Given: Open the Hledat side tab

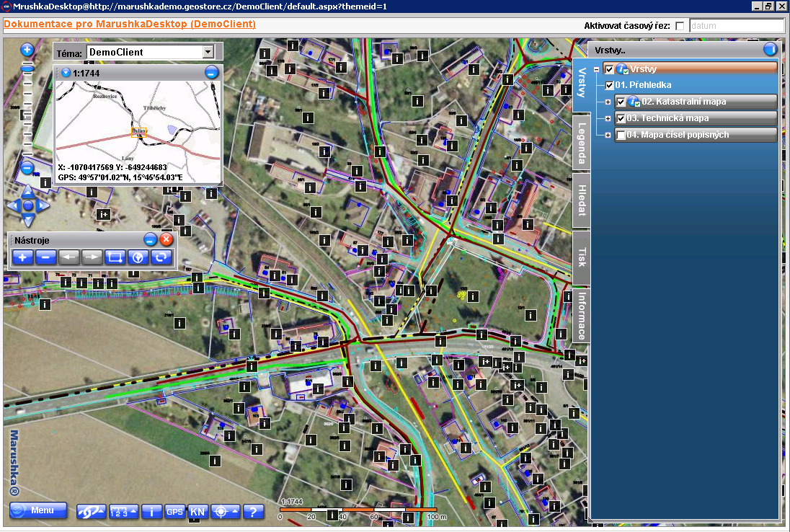Looking at the screenshot, I should (582, 200).
